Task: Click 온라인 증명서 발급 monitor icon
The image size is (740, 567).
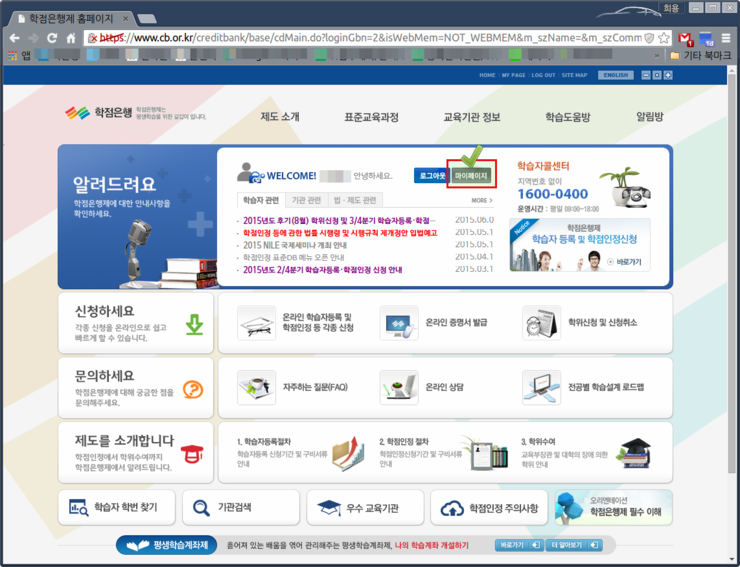Action: [399, 323]
